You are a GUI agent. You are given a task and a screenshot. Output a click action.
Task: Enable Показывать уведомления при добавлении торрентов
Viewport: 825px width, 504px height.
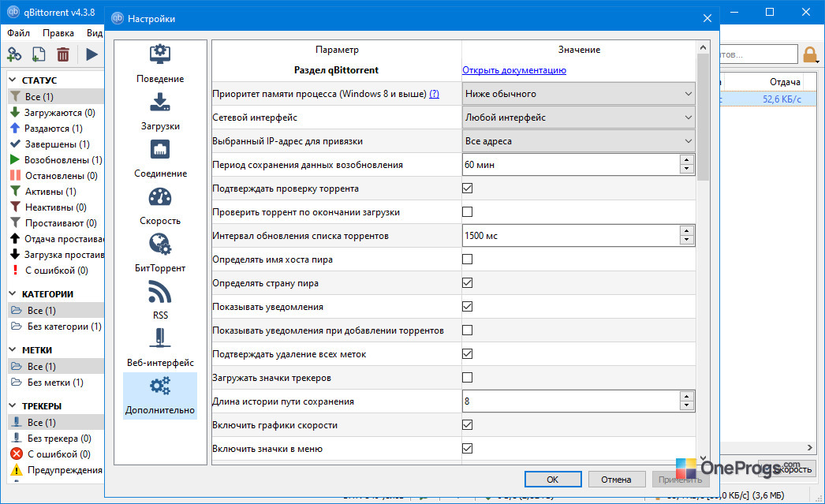point(467,330)
